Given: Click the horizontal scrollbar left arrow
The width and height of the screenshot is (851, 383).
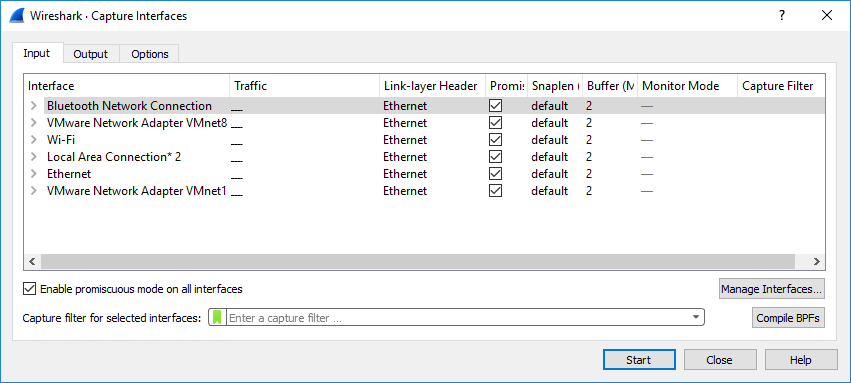Looking at the screenshot, I should tap(32, 261).
